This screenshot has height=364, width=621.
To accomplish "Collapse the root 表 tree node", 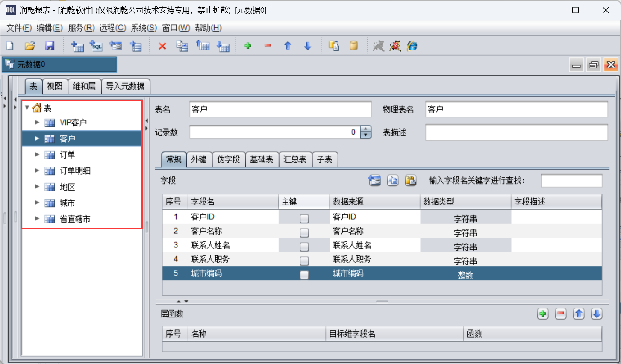I will (x=27, y=108).
